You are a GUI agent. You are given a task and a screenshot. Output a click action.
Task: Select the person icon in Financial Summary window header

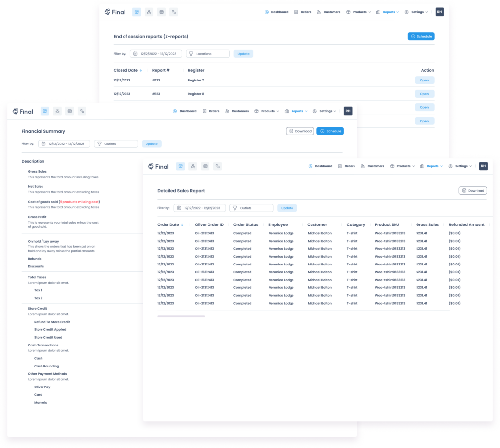pos(58,111)
